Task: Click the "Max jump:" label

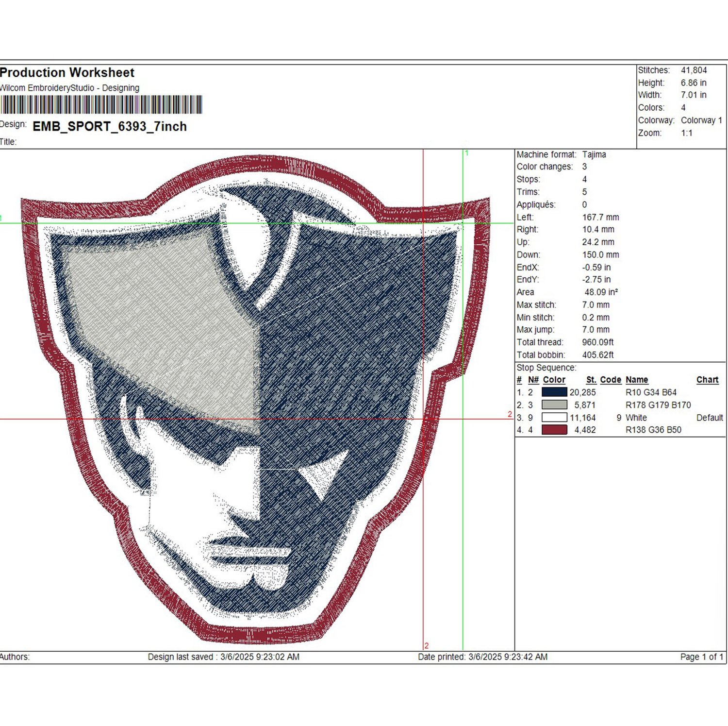Action: click(535, 330)
